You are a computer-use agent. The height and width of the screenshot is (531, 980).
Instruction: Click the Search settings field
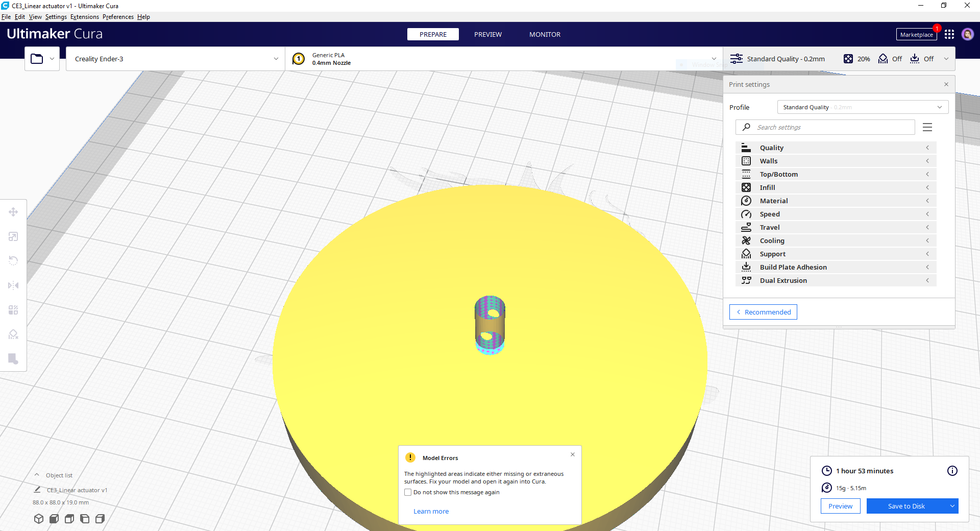click(824, 127)
